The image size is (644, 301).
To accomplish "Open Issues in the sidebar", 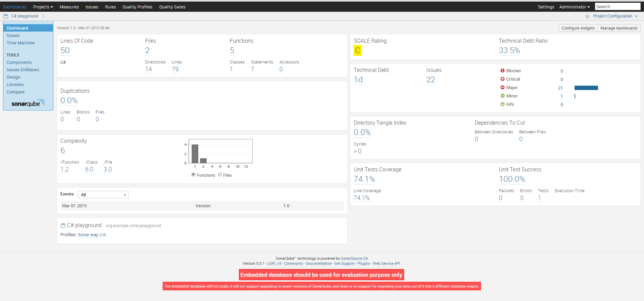I will [13, 35].
